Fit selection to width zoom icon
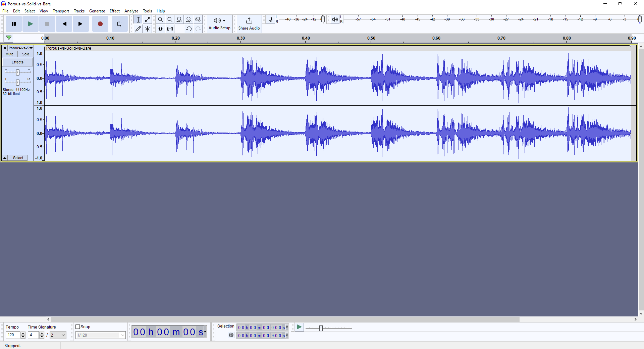Screen dimensions: 644x349 (x=179, y=19)
